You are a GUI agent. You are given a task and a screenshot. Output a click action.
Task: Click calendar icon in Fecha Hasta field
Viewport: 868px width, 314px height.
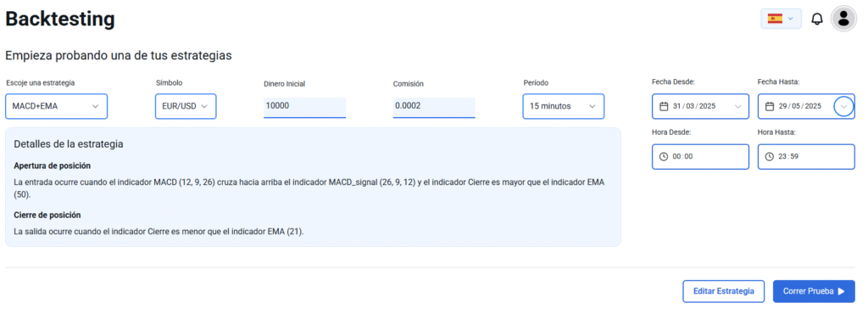point(770,106)
